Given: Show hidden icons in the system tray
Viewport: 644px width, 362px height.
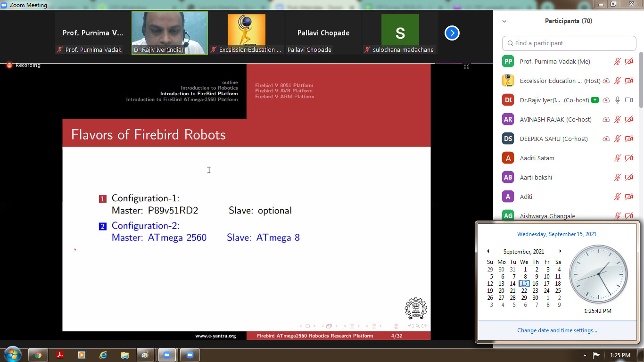Looking at the screenshot, I should click(585, 355).
